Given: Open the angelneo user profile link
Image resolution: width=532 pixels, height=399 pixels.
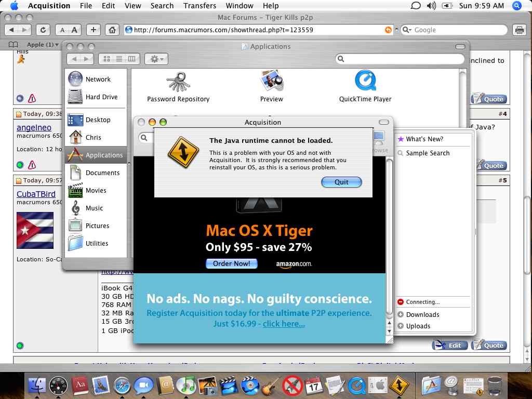Looking at the screenshot, I should (34, 128).
